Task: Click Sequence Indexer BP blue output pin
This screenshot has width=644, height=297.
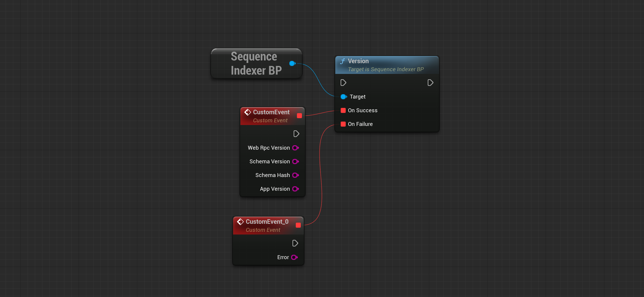Action: click(292, 63)
